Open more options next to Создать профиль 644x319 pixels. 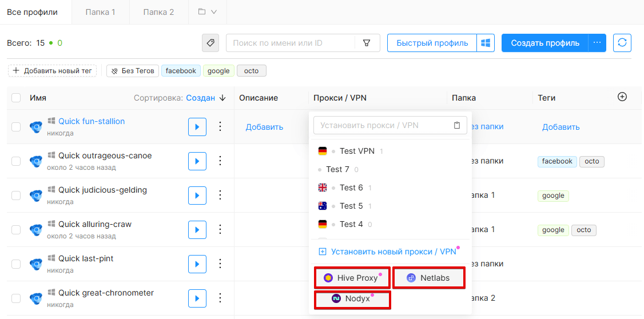click(x=597, y=43)
